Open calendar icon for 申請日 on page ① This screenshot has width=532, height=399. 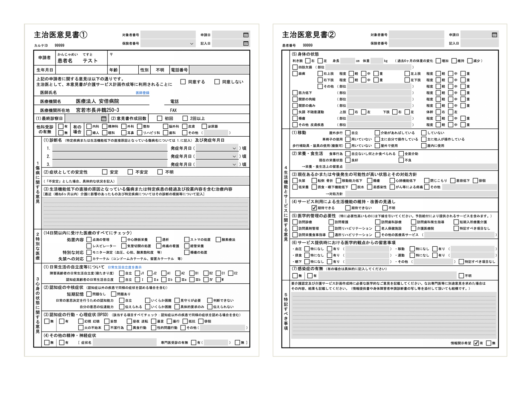(246, 35)
